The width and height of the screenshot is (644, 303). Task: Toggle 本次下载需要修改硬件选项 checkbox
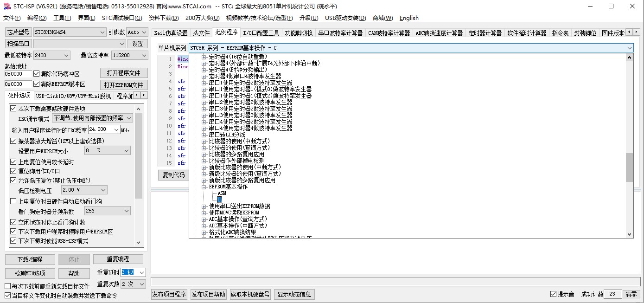(x=13, y=109)
